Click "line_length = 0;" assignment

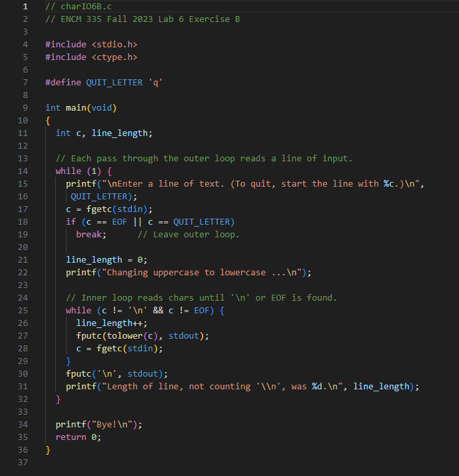[107, 260]
